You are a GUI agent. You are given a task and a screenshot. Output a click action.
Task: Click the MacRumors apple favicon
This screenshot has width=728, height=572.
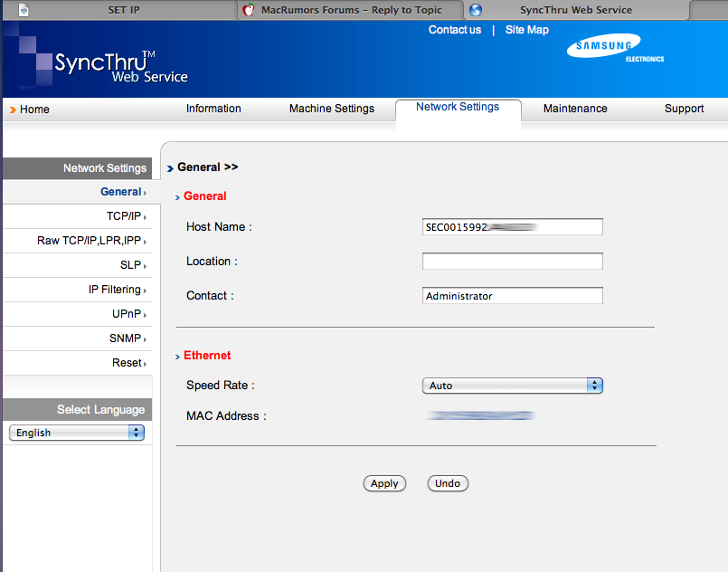[249, 10]
